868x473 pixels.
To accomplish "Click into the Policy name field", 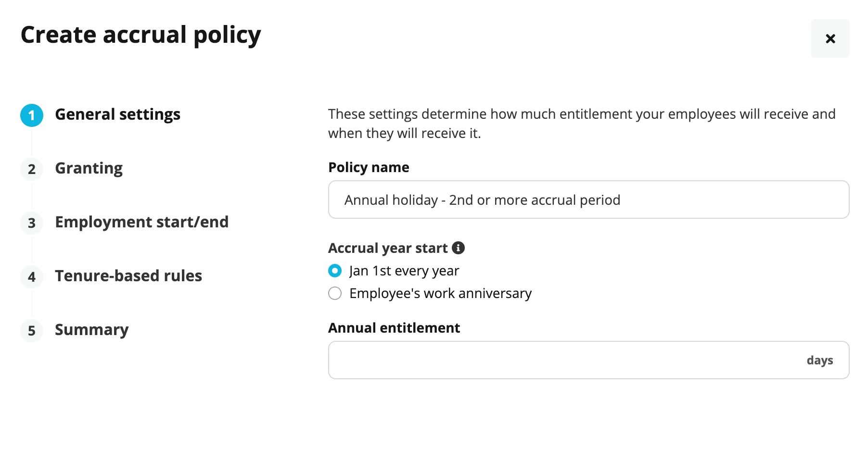I will point(588,199).
